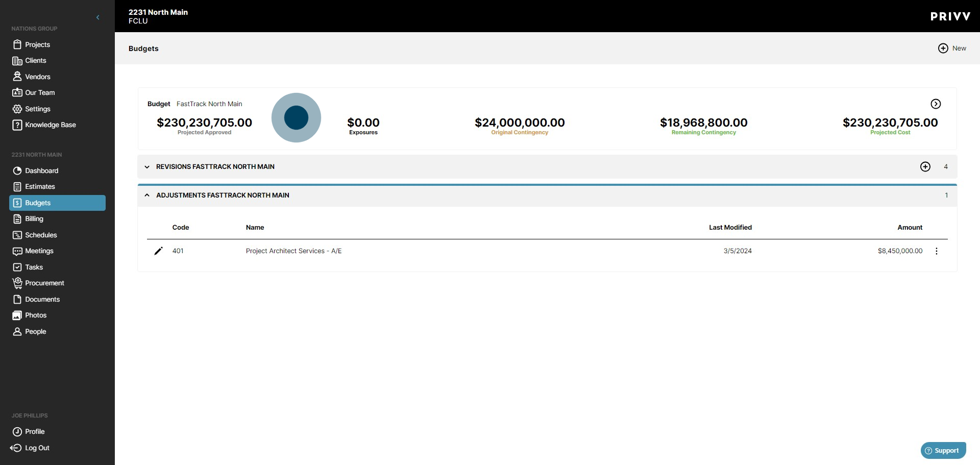980x465 pixels.
Task: Open the Photos section
Action: tap(35, 315)
